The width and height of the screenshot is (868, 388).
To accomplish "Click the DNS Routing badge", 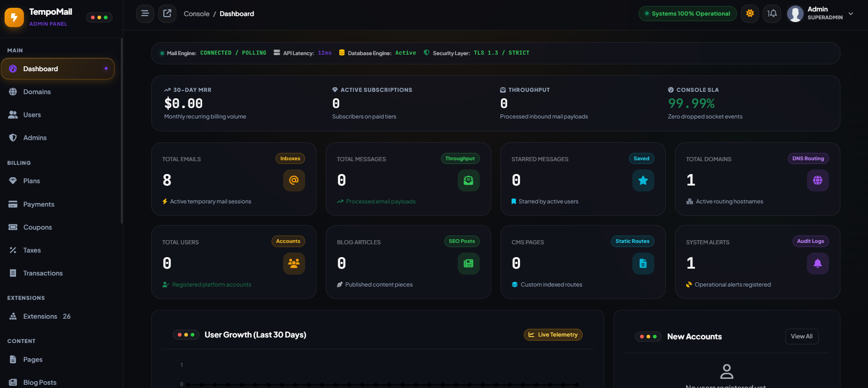I will [808, 158].
